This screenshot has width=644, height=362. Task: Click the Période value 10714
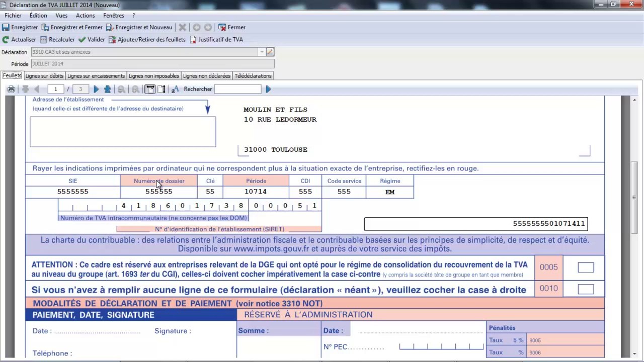pos(256,192)
